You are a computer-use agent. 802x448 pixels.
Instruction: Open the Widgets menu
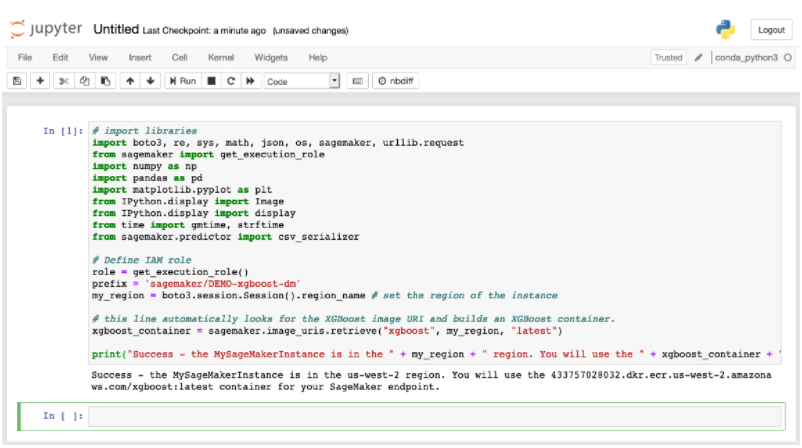271,58
